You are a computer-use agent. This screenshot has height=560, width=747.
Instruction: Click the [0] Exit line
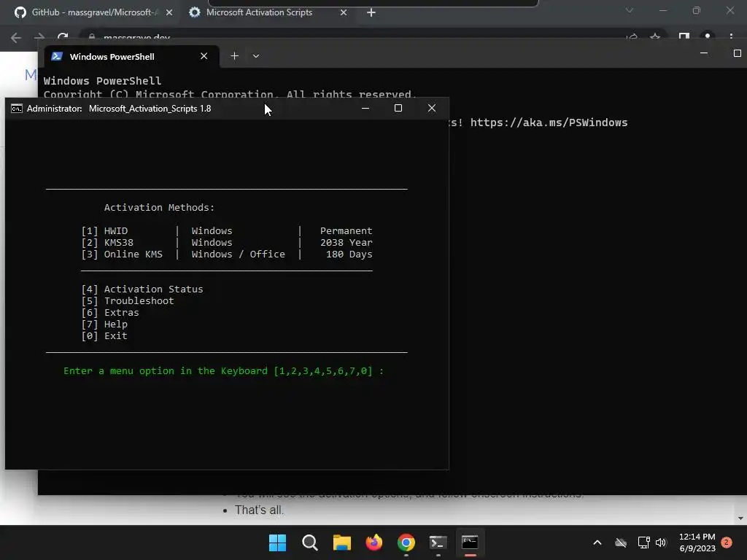104,335
